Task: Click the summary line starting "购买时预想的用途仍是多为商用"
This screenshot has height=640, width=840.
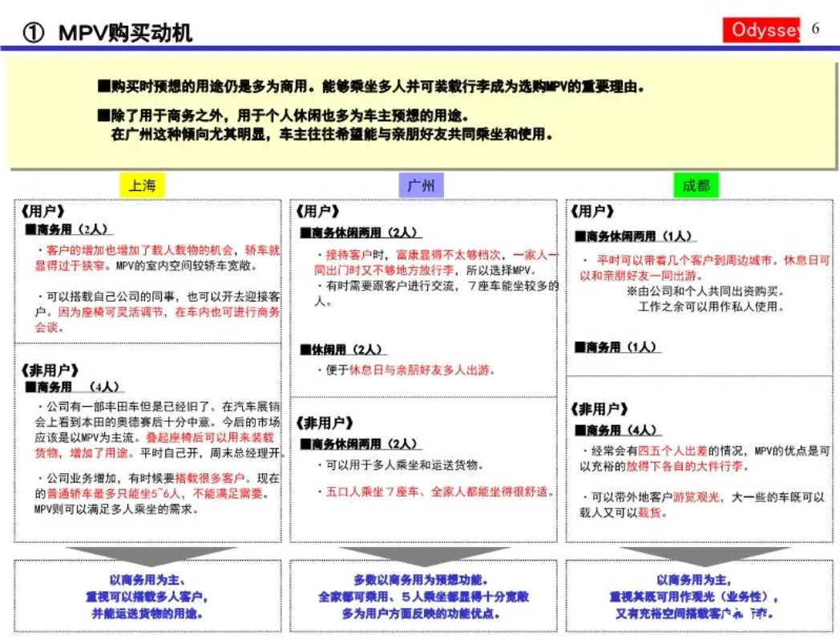Action: pyautogui.click(x=371, y=87)
